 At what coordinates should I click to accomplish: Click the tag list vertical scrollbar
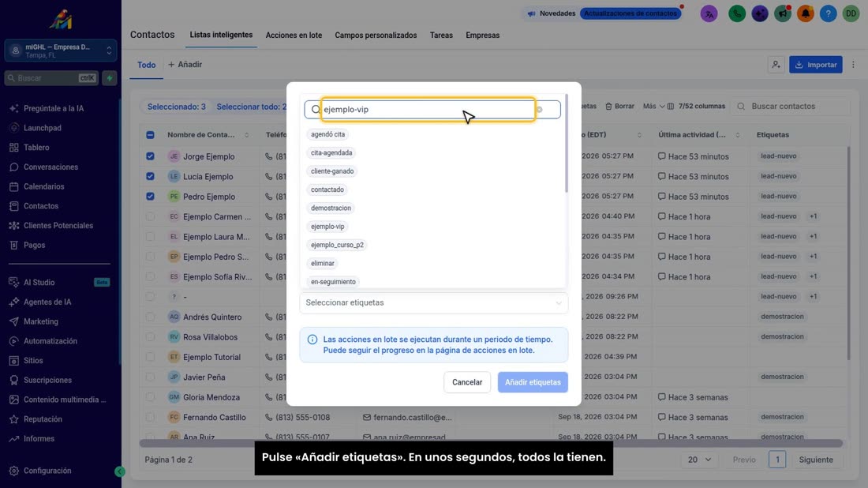click(x=567, y=144)
